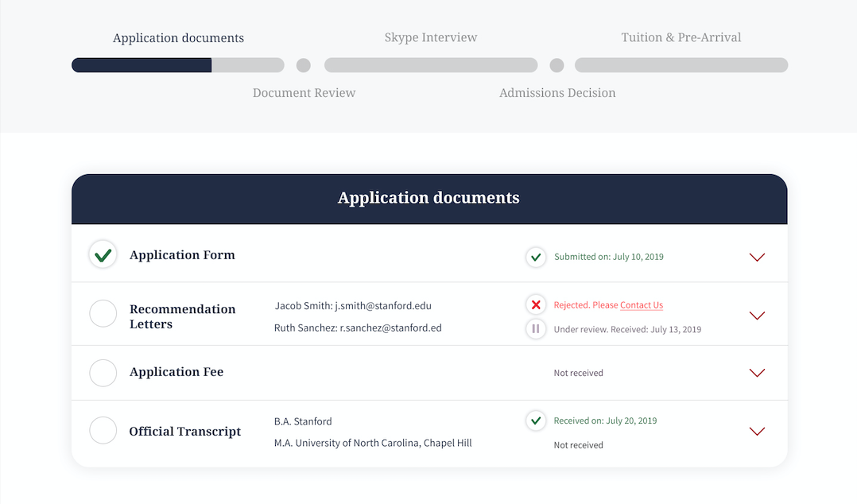Viewport: 857px width, 504px height.
Task: Toggle the Official Transcript status circle
Action: click(x=103, y=430)
